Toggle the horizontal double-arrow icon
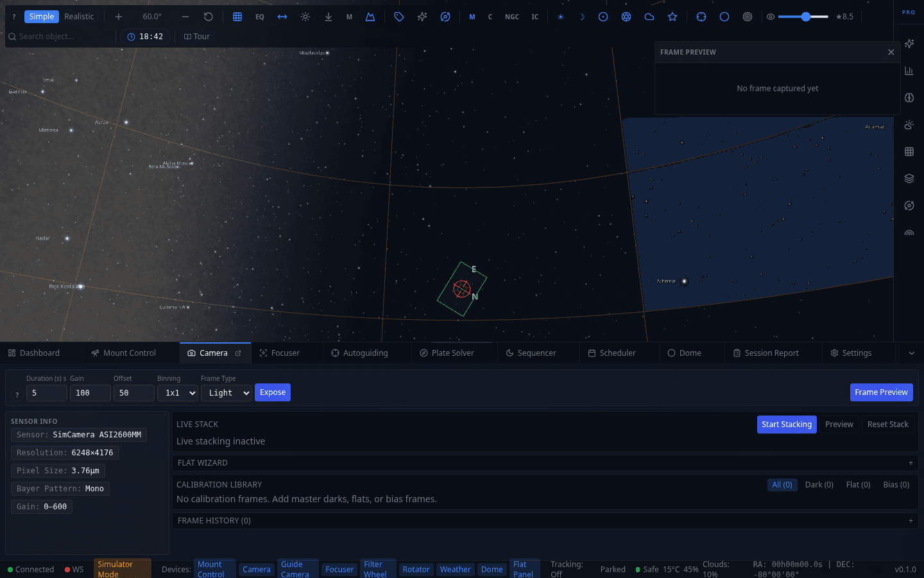The image size is (924, 578). (282, 17)
